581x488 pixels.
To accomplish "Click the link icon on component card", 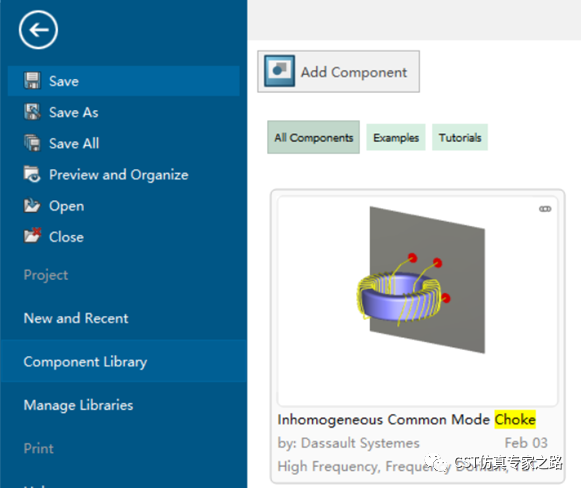I will click(x=545, y=209).
